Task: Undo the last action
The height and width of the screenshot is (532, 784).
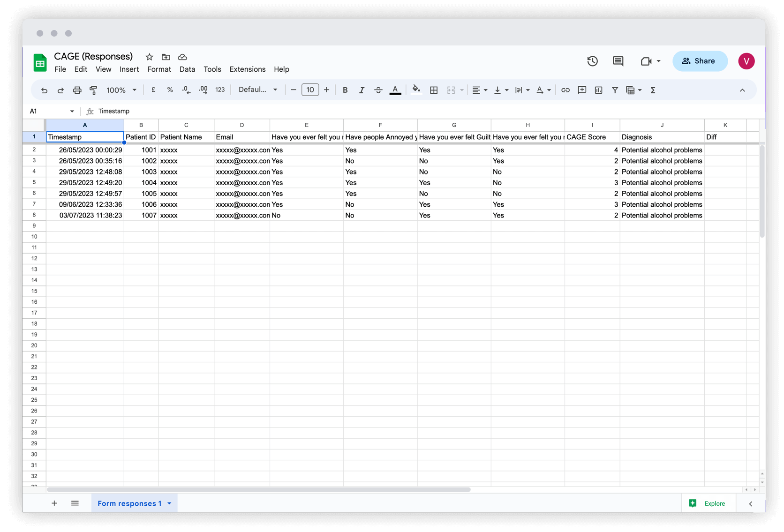Action: [44, 90]
